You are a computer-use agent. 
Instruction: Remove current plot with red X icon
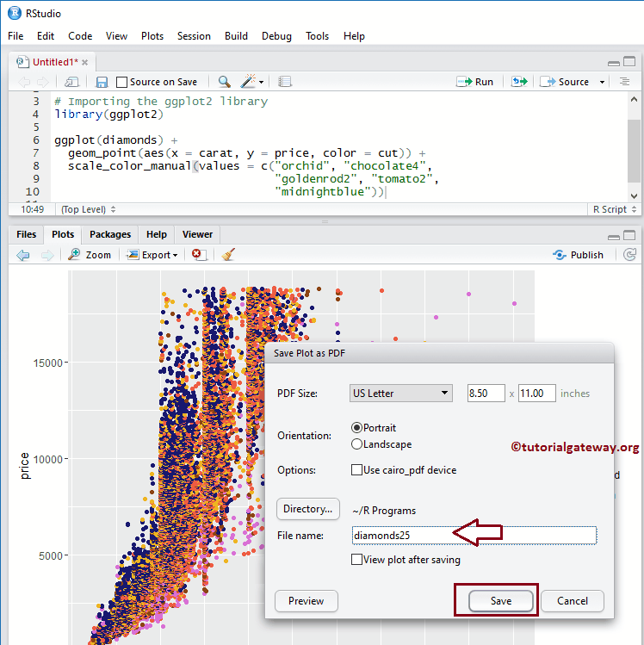click(198, 255)
